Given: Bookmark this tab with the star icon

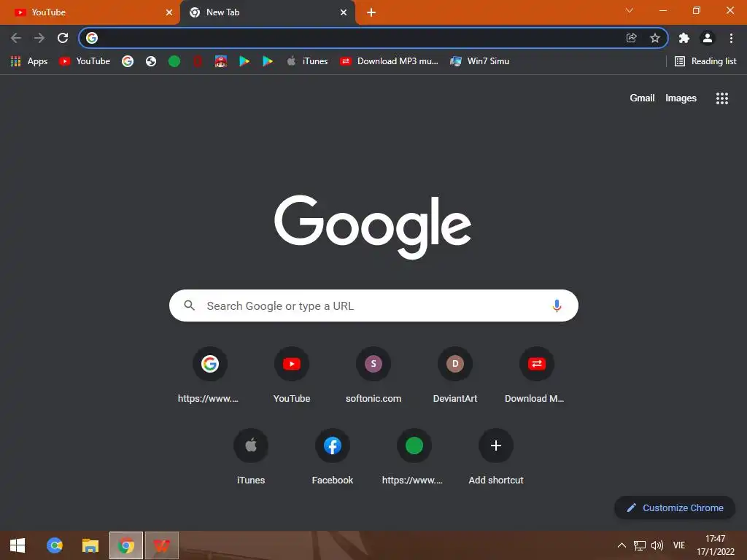Looking at the screenshot, I should pos(655,38).
